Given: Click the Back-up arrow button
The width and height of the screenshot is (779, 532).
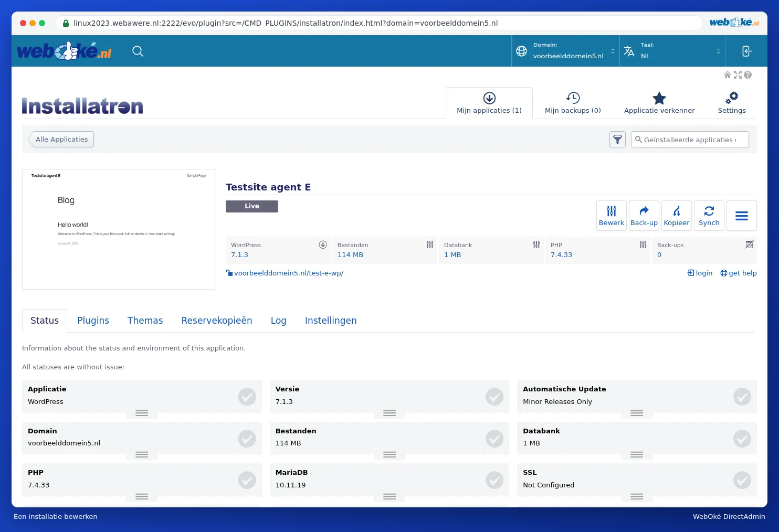Looking at the screenshot, I should click(644, 216).
